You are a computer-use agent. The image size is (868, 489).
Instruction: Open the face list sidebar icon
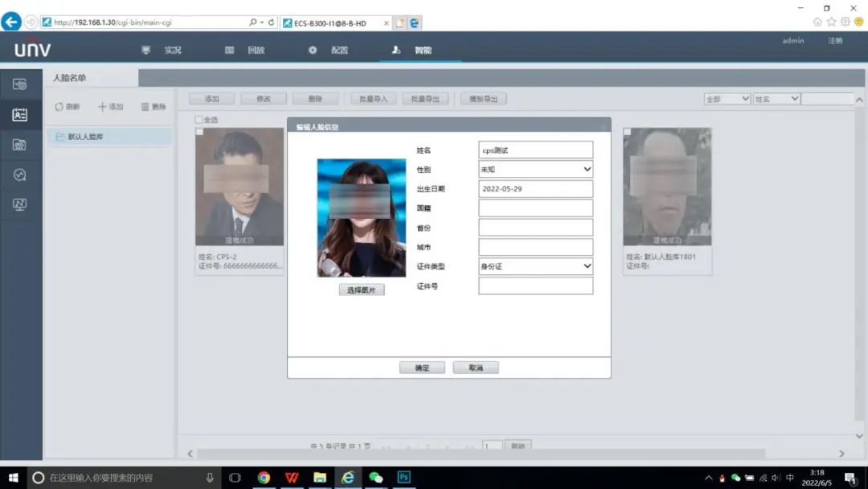[20, 114]
